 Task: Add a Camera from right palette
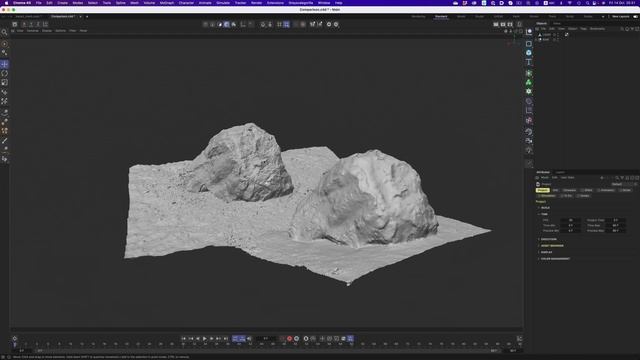(529, 141)
